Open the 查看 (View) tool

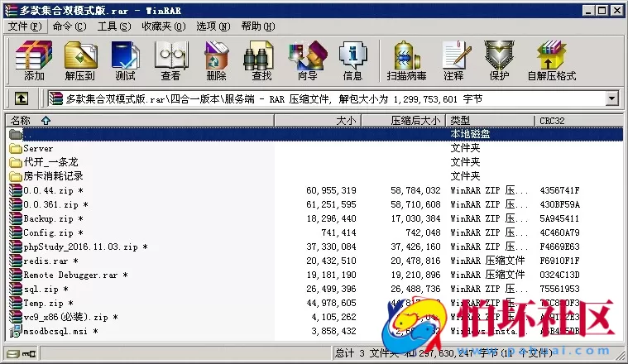click(x=171, y=60)
